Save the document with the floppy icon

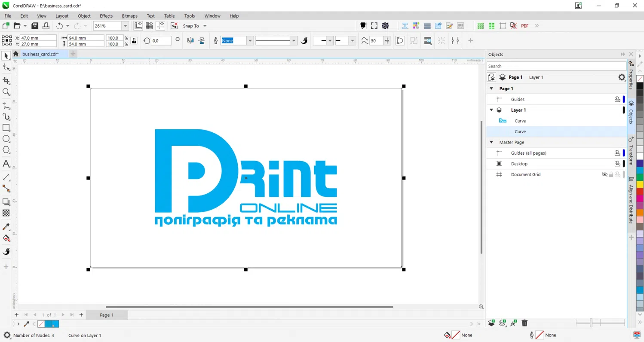tap(35, 26)
